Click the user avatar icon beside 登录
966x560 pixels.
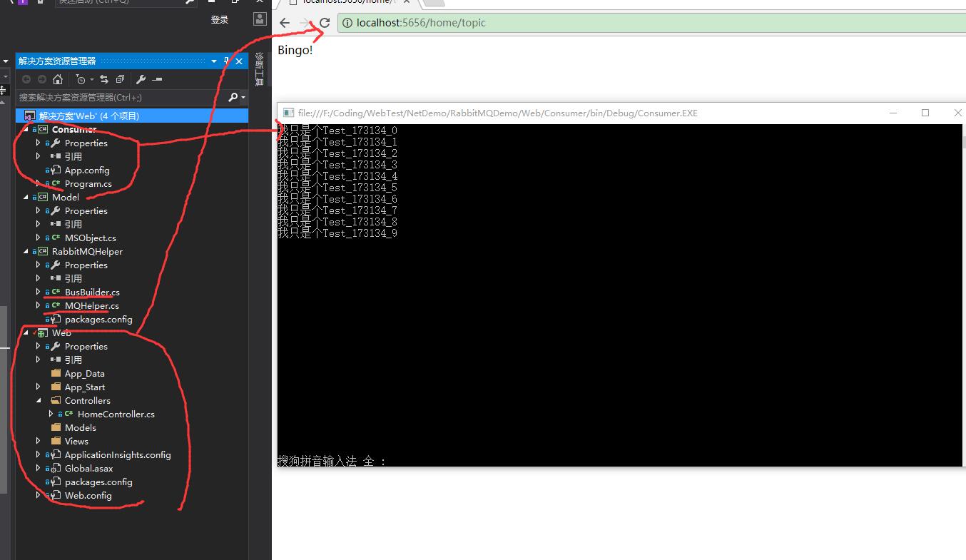click(259, 19)
